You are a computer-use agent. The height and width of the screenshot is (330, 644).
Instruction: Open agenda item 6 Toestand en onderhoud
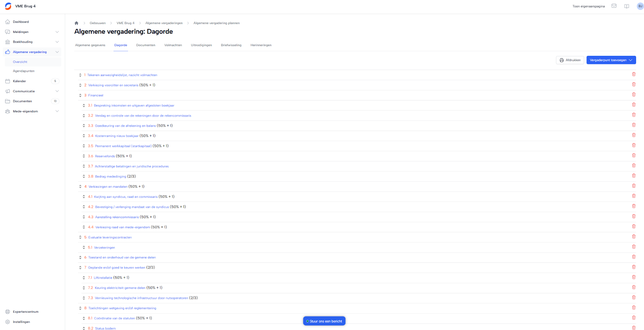(122, 258)
